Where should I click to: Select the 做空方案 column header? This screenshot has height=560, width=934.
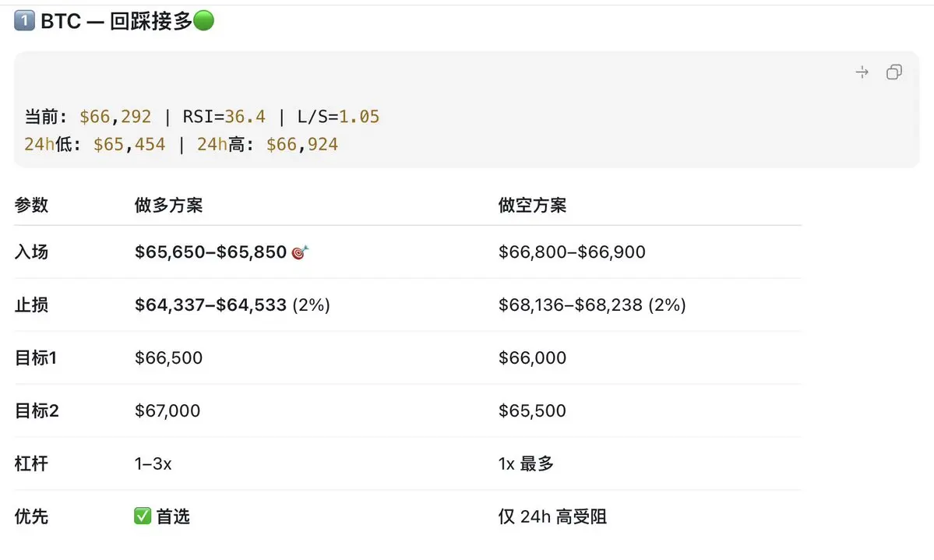coord(533,205)
